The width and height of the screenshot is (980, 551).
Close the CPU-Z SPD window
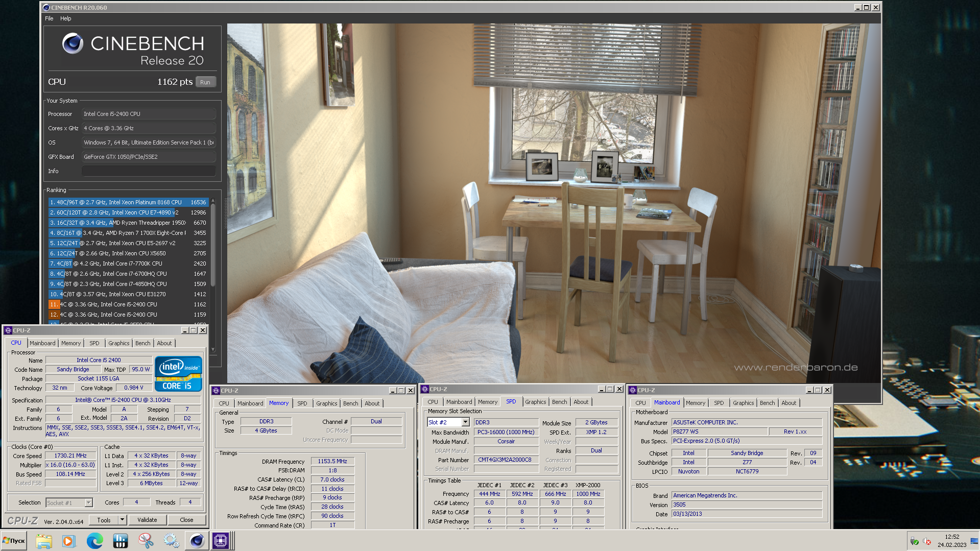(x=619, y=389)
